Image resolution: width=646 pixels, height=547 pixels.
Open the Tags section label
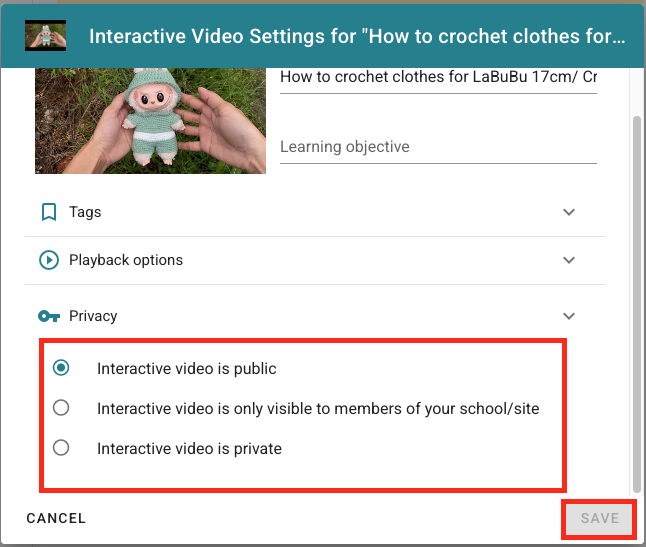point(85,212)
